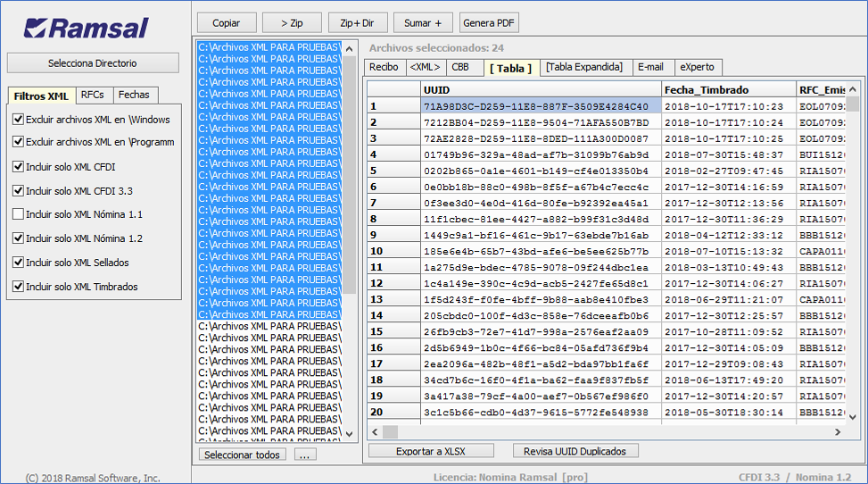
Task: Click the > Zip button
Action: tap(292, 22)
